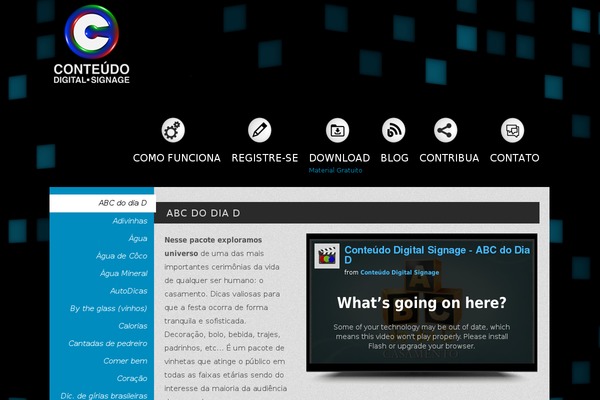600x400 pixels.
Task: Open the Conteúdo Digital Signage author link
Action: tap(399, 273)
